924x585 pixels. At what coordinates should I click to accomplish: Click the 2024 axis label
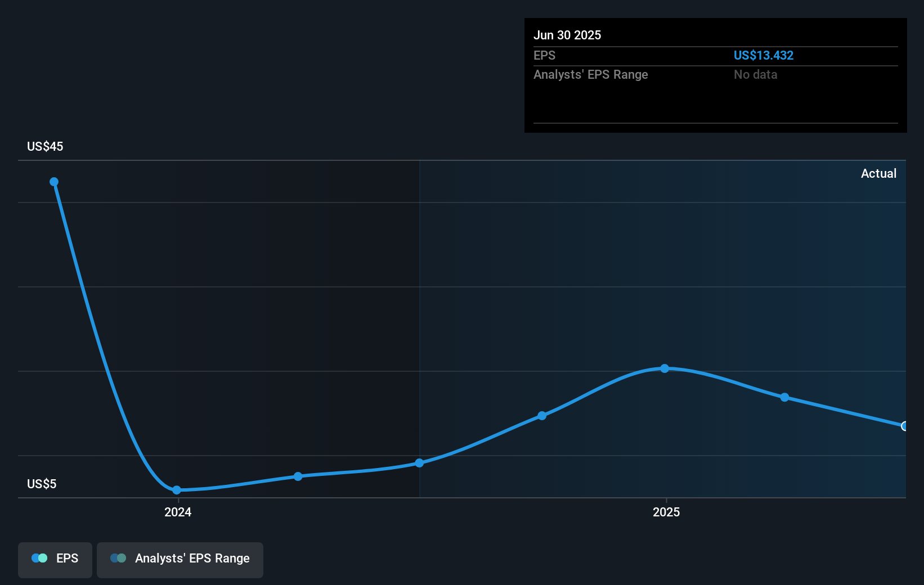(x=178, y=512)
